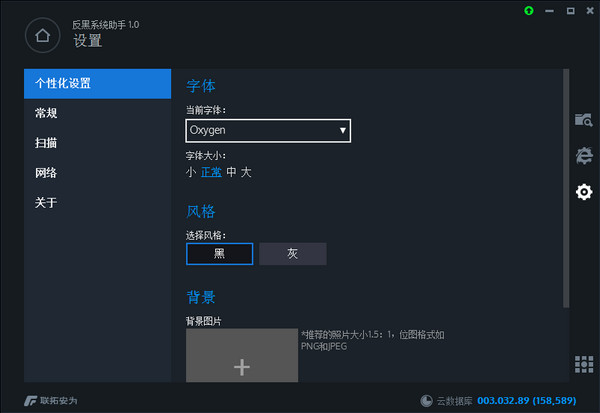Go to the 网络 settings section
This screenshot has height=413, width=600.
[x=46, y=173]
